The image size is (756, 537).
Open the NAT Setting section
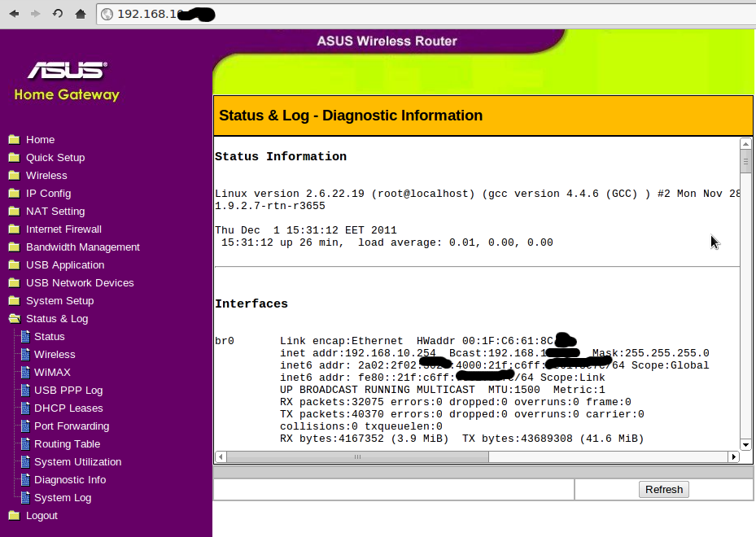coord(55,211)
